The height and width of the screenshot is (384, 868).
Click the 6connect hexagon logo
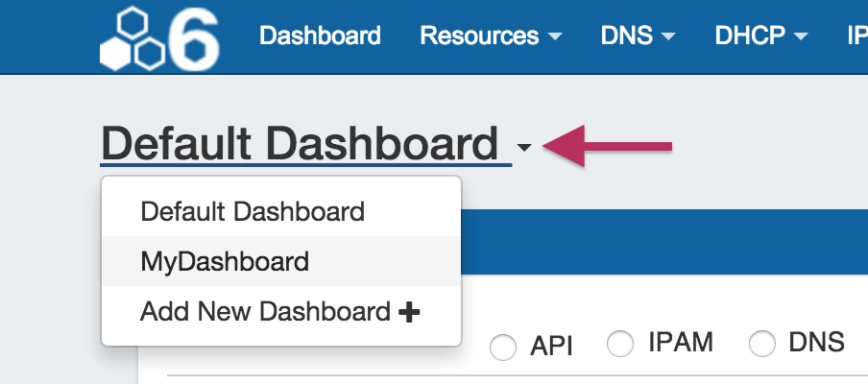click(159, 38)
